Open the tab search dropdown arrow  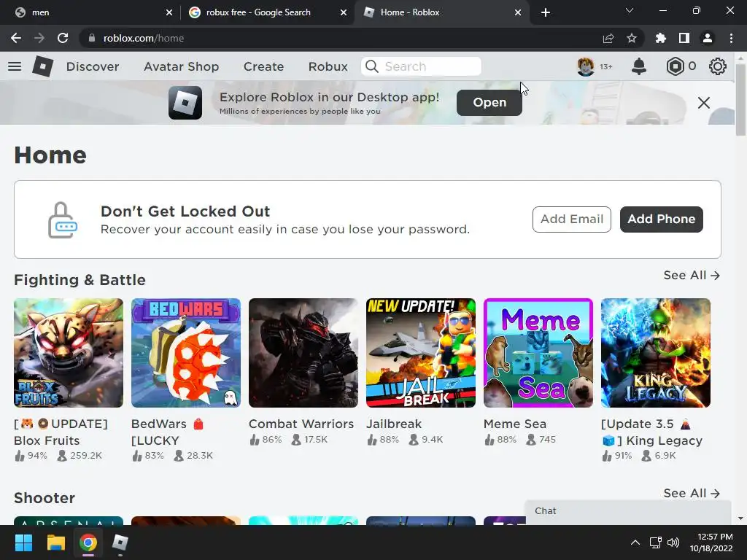(630, 10)
